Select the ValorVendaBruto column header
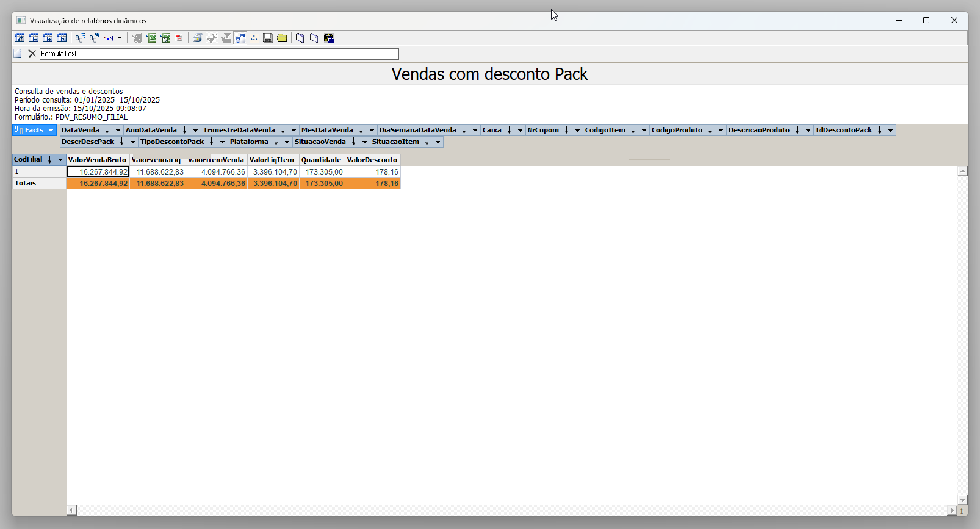Image resolution: width=980 pixels, height=529 pixels. pos(98,160)
